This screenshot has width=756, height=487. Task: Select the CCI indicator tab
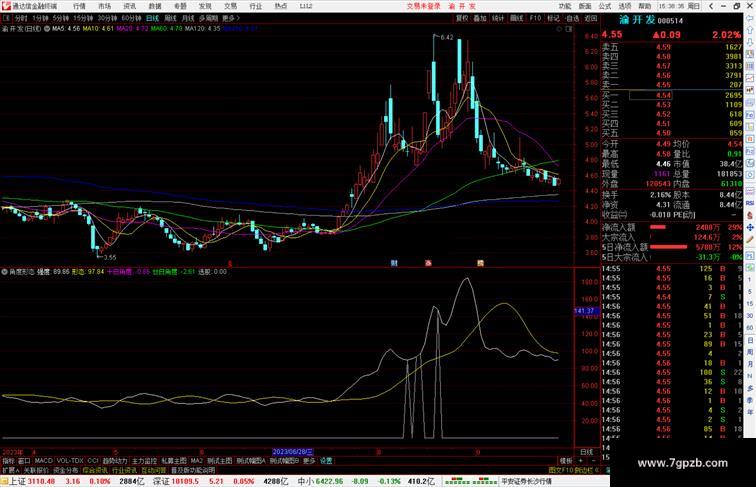coord(93,461)
